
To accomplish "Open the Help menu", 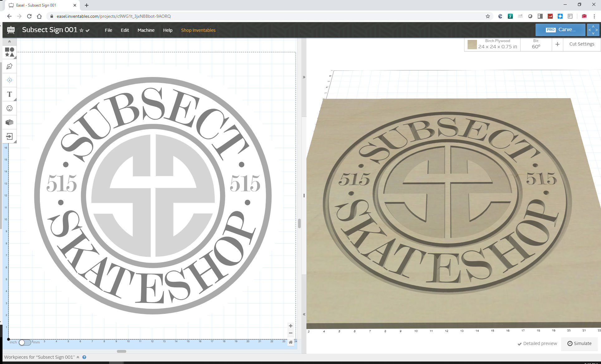I will pos(168,30).
